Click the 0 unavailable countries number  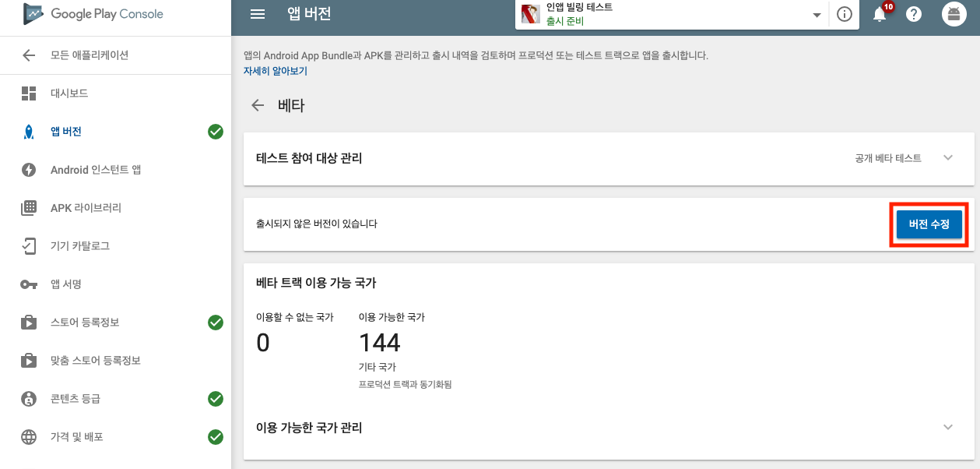click(x=263, y=342)
